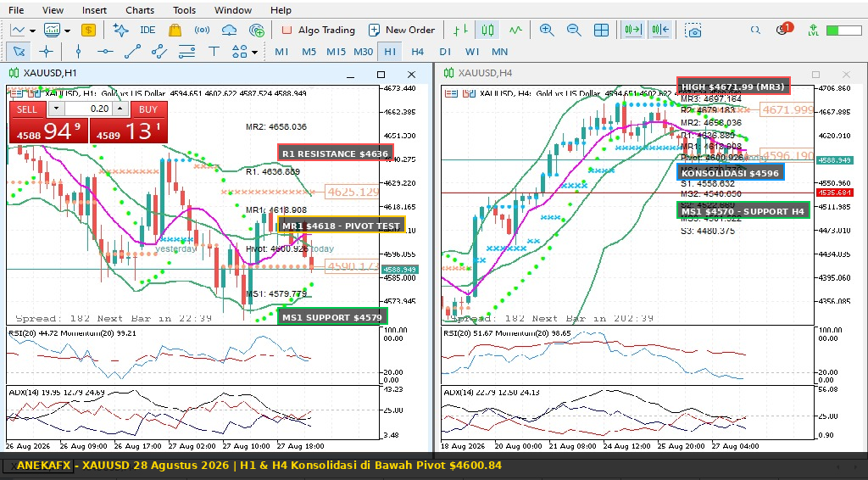Switch to M15 timeframe

(x=336, y=52)
